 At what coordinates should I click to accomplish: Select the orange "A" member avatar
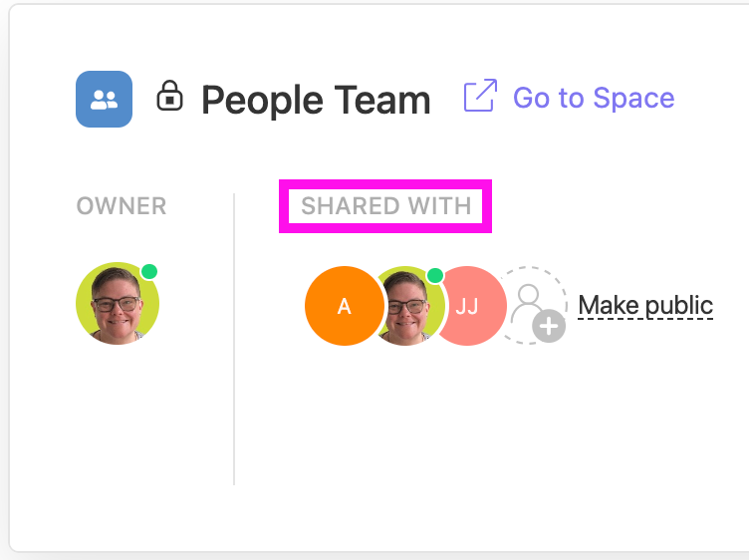coord(344,306)
